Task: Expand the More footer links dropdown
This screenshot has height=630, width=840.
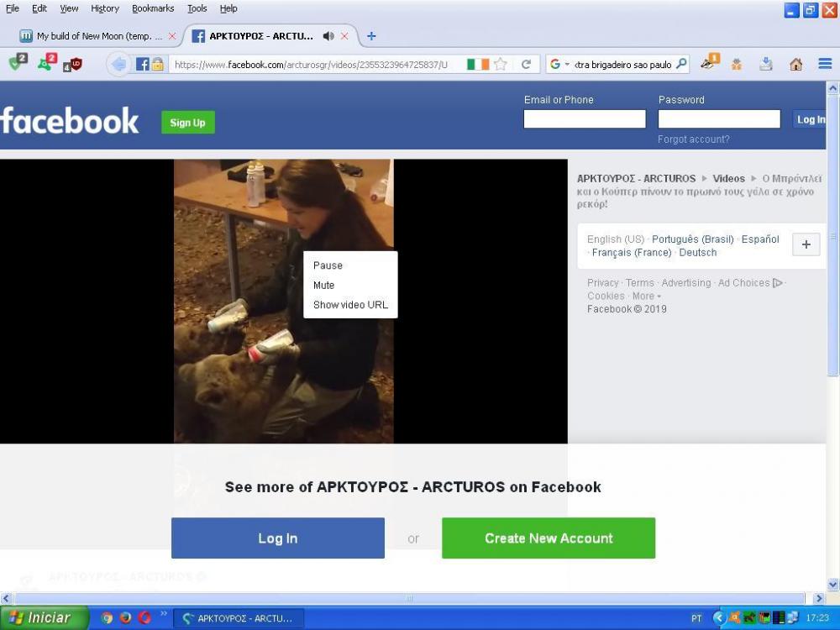Action: pos(647,296)
